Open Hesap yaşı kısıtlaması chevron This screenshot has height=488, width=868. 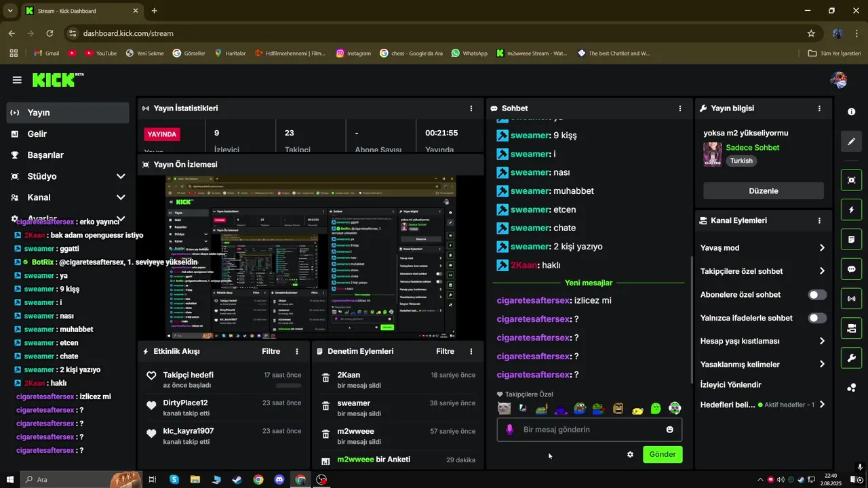822,341
